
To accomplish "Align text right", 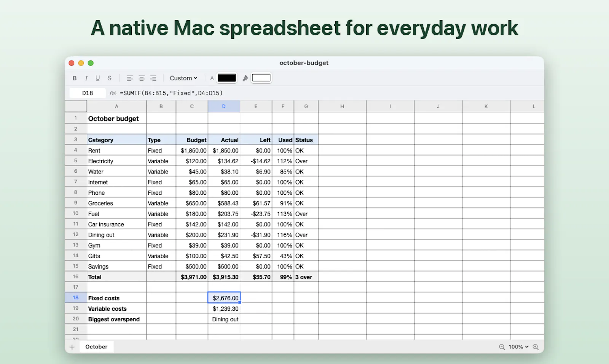I will [x=153, y=78].
